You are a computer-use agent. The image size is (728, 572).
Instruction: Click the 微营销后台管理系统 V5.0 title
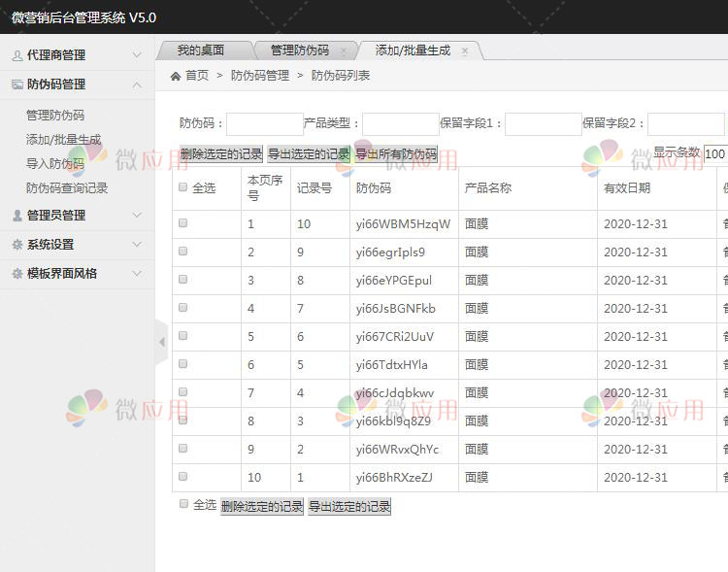coord(83,17)
